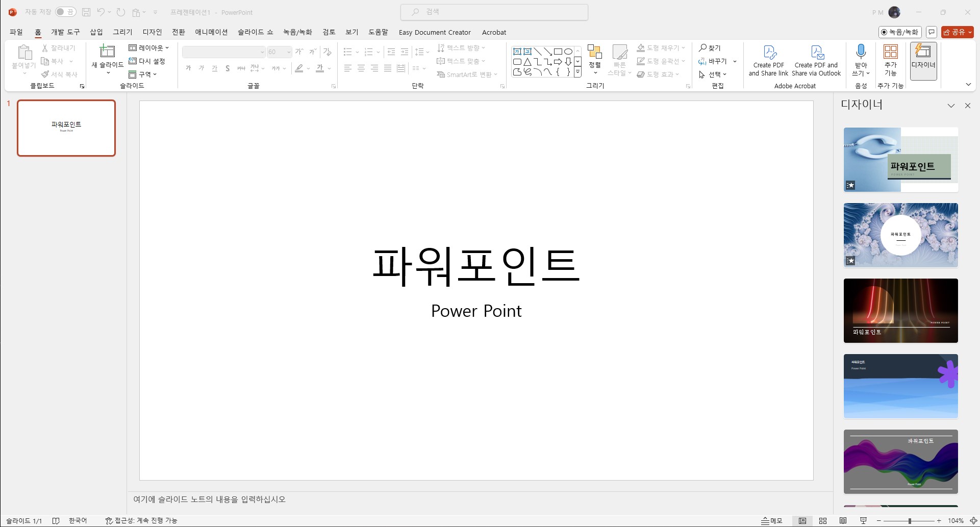This screenshot has height=527, width=980.
Task: Click the 공유 (Share) button
Action: (x=957, y=32)
